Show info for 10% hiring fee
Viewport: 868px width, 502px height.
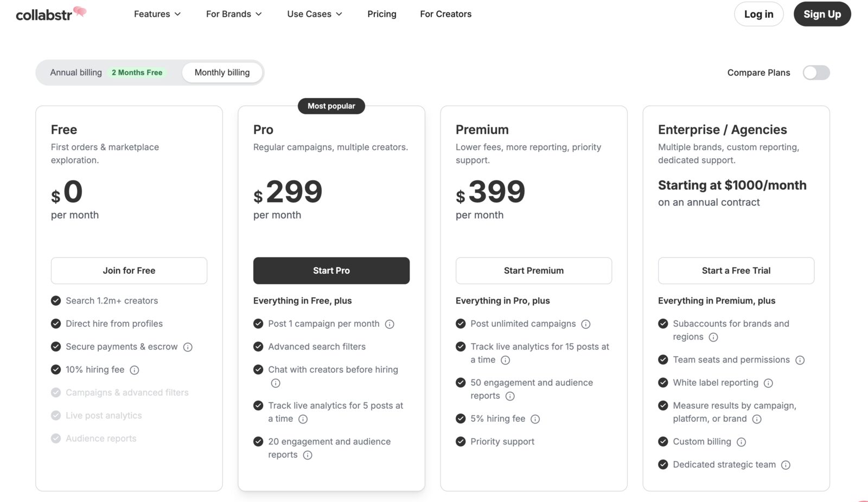135,370
